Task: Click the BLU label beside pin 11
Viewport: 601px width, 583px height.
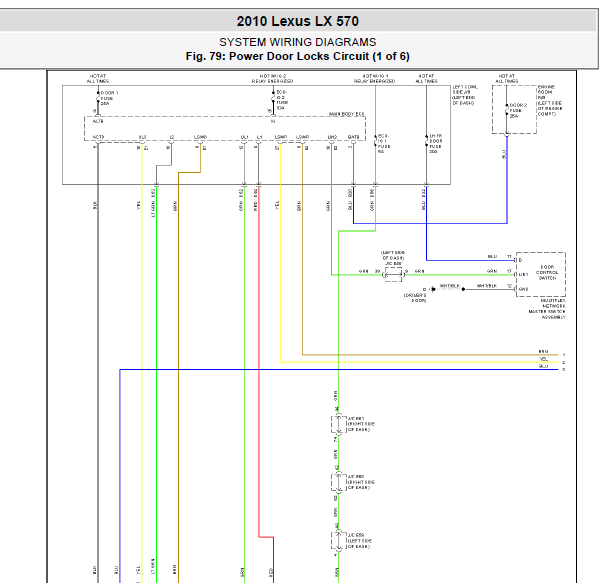Action: [493, 256]
